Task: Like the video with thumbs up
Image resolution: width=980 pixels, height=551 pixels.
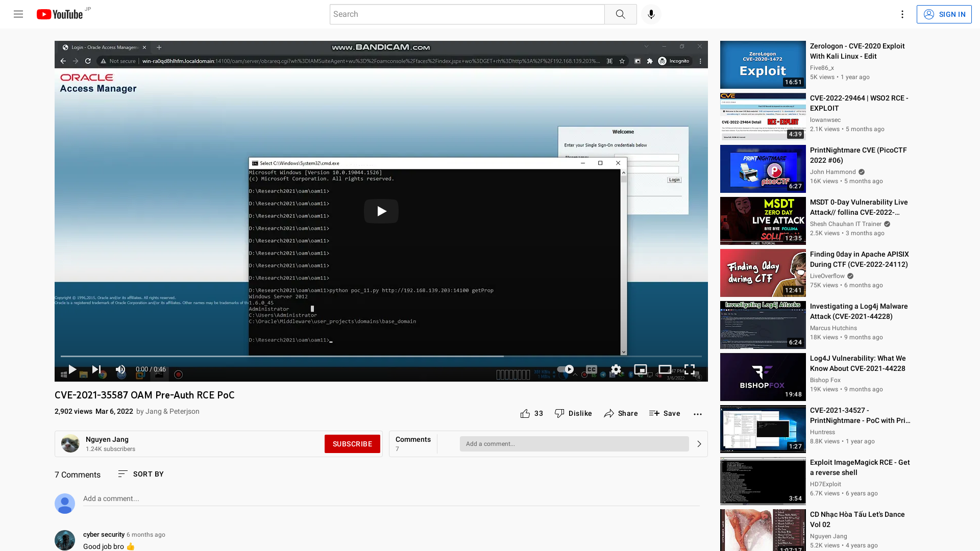Action: (x=531, y=413)
